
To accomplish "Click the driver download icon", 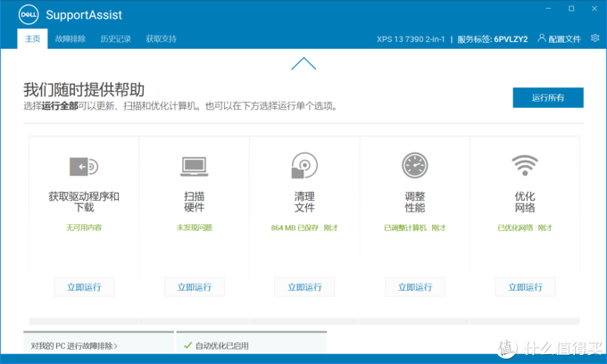I will [x=84, y=166].
